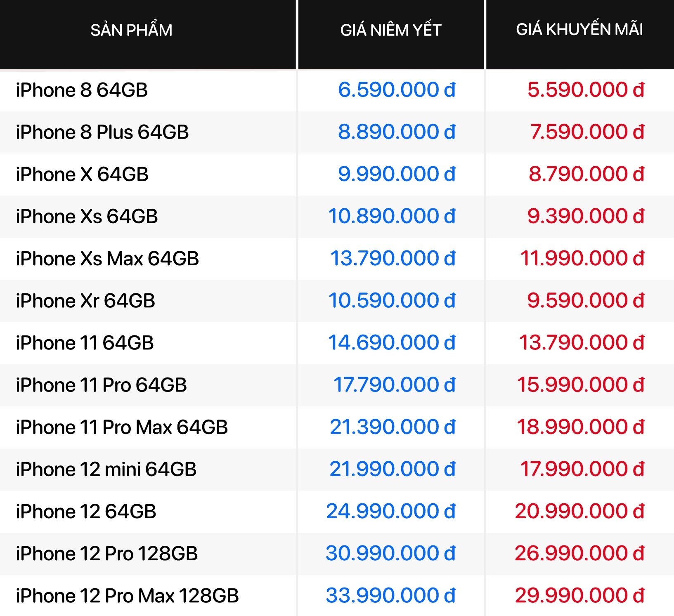The height and width of the screenshot is (616, 674).
Task: Click the iPhone 12 64GB product name
Action: pos(86,512)
